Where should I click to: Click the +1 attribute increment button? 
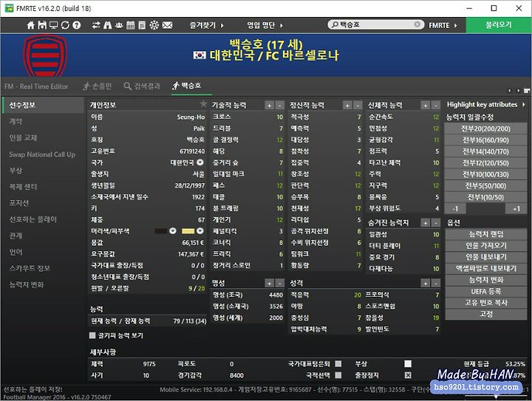(516, 209)
